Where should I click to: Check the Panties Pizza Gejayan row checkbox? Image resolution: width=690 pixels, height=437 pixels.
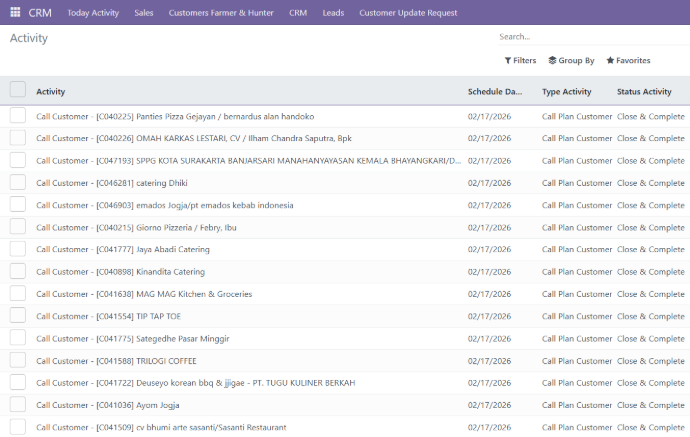point(18,116)
